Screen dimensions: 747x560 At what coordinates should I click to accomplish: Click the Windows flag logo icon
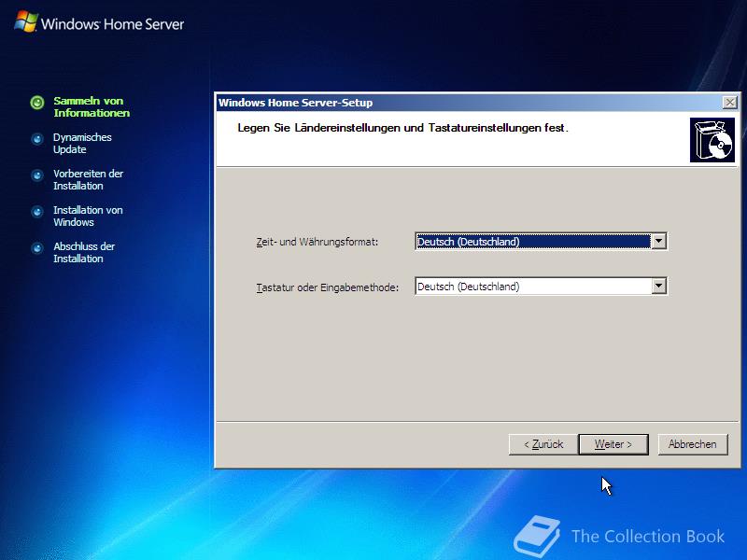26,21
